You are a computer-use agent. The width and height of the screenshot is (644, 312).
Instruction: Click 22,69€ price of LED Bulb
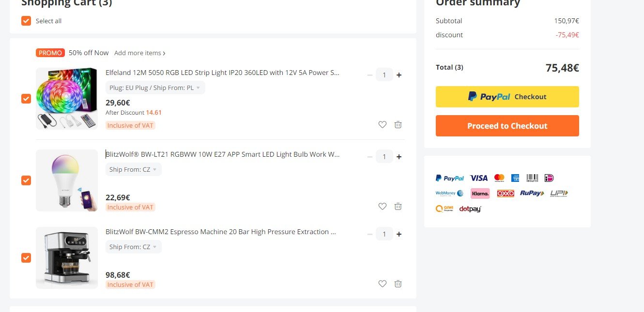[x=118, y=197]
